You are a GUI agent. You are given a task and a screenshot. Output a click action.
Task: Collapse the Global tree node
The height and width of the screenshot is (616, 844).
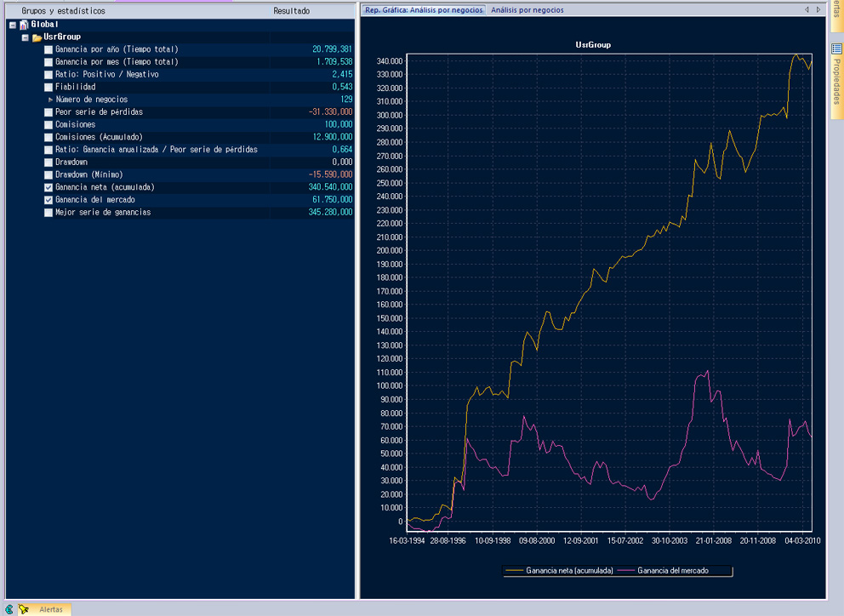[12, 26]
